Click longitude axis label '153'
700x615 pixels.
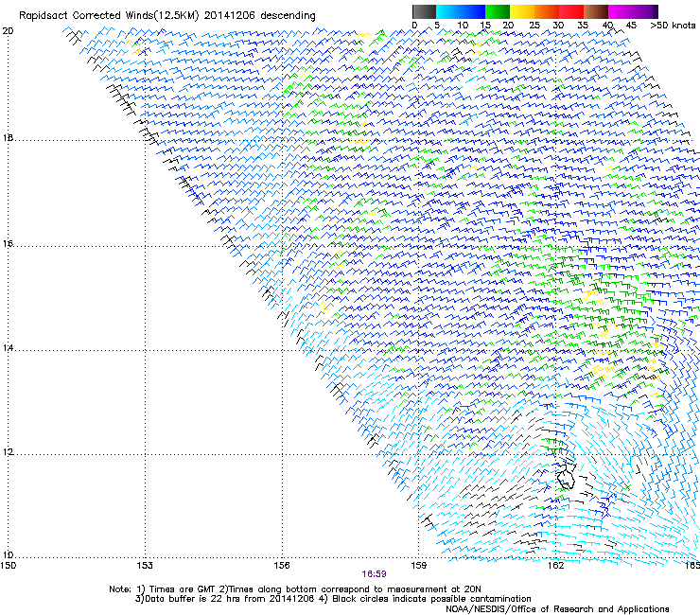[x=145, y=566]
